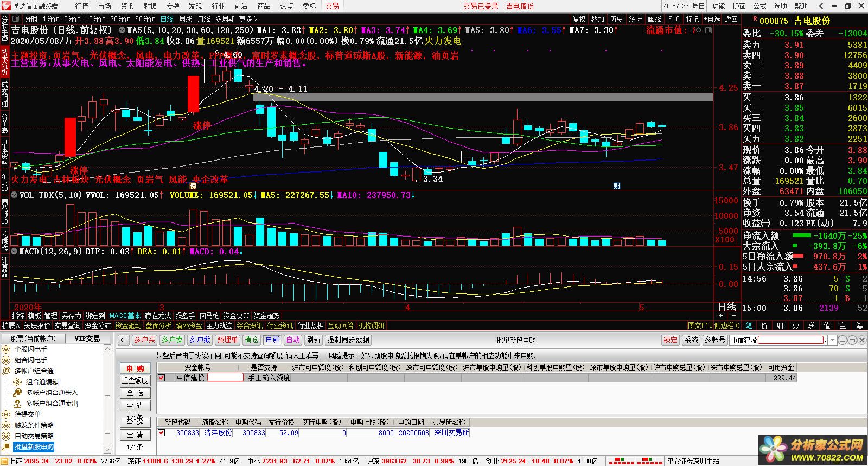Click the 批量新股申购 key icon

coord(6,447)
